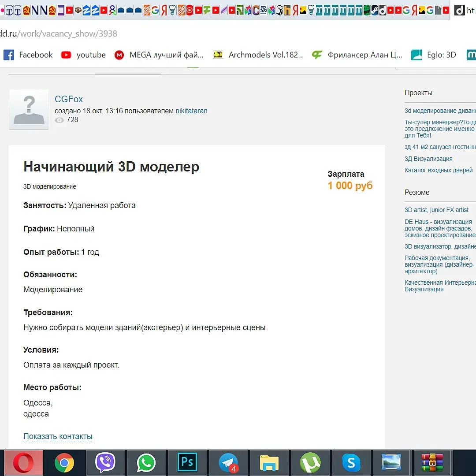This screenshot has height=476, width=476.
Task: Click the 3D моделирование category label
Action: (50, 186)
